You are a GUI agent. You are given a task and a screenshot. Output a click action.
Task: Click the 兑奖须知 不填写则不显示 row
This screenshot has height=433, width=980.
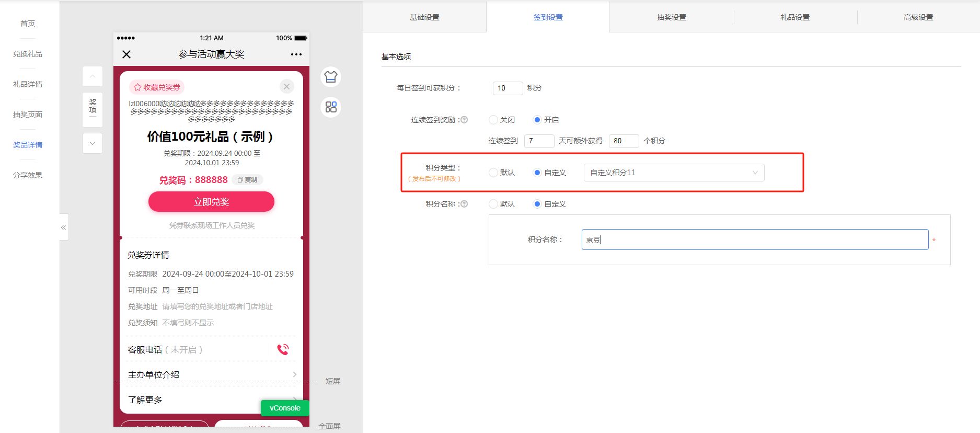(x=171, y=323)
